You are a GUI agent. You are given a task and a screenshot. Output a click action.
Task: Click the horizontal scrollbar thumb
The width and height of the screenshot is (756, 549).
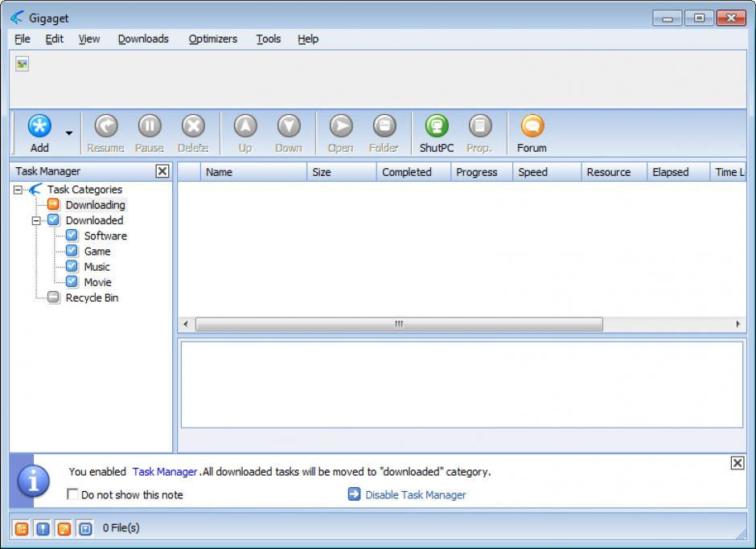point(399,324)
